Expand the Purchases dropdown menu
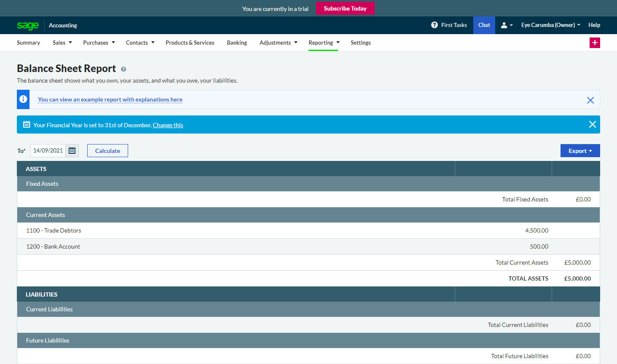617x364 pixels. pos(99,43)
